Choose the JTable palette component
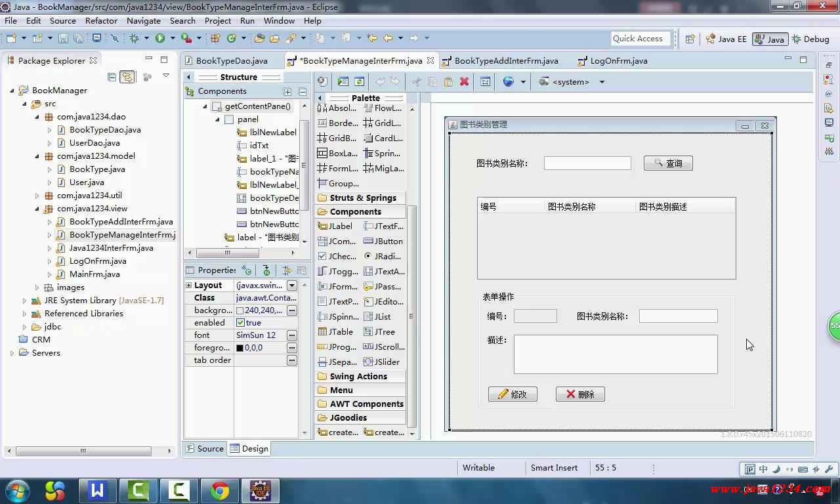This screenshot has height=504, width=840. pyautogui.click(x=335, y=331)
